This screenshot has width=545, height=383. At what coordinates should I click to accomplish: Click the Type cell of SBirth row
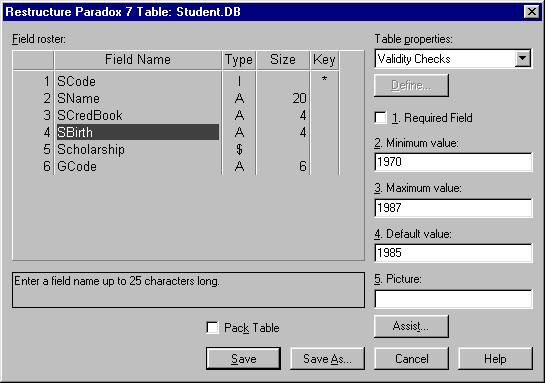pos(239,132)
